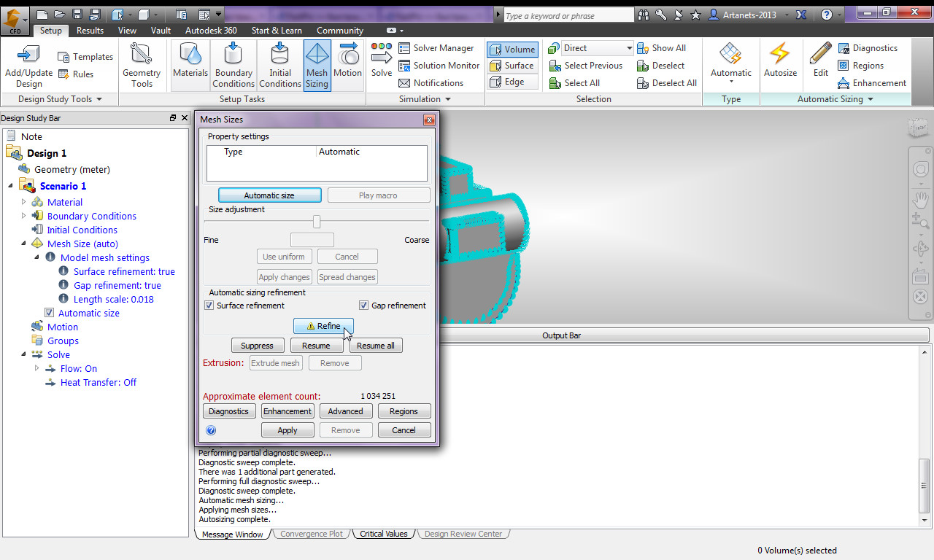Click the Output Bar header
Viewport: 934px width, 560px height.
[560, 335]
